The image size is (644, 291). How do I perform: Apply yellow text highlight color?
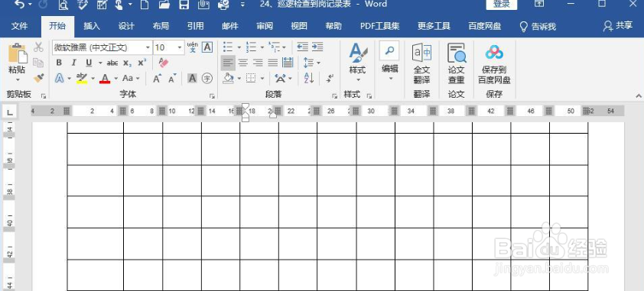pyautogui.click(x=82, y=78)
